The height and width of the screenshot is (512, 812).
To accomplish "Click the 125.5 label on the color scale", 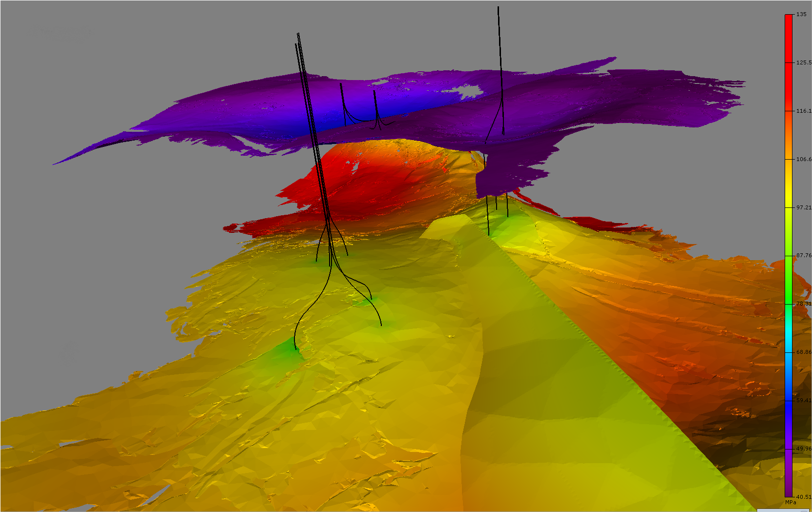I will pyautogui.click(x=804, y=62).
